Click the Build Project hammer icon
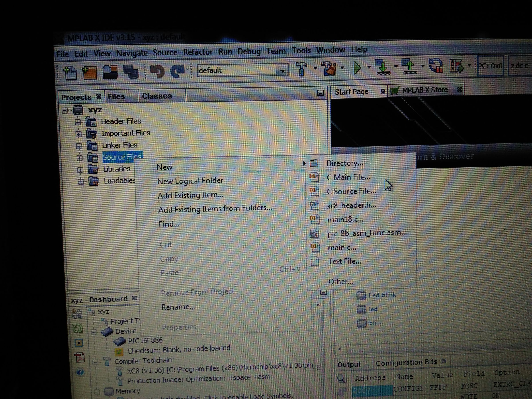The height and width of the screenshot is (399, 532). coord(301,68)
